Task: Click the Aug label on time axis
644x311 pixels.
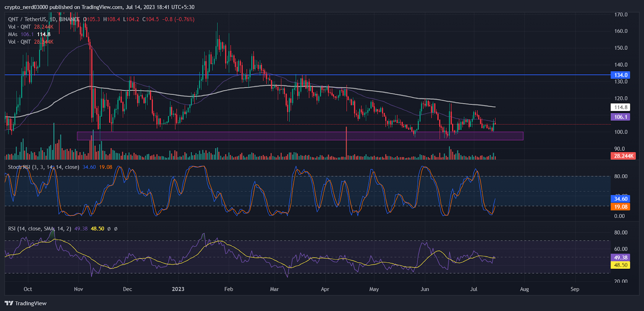Action: [524, 289]
